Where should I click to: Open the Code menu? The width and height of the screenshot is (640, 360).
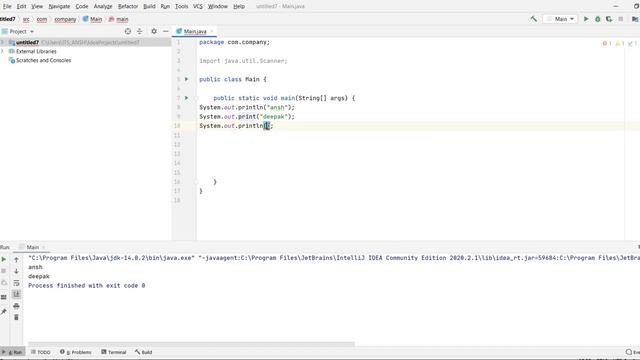coord(82,6)
